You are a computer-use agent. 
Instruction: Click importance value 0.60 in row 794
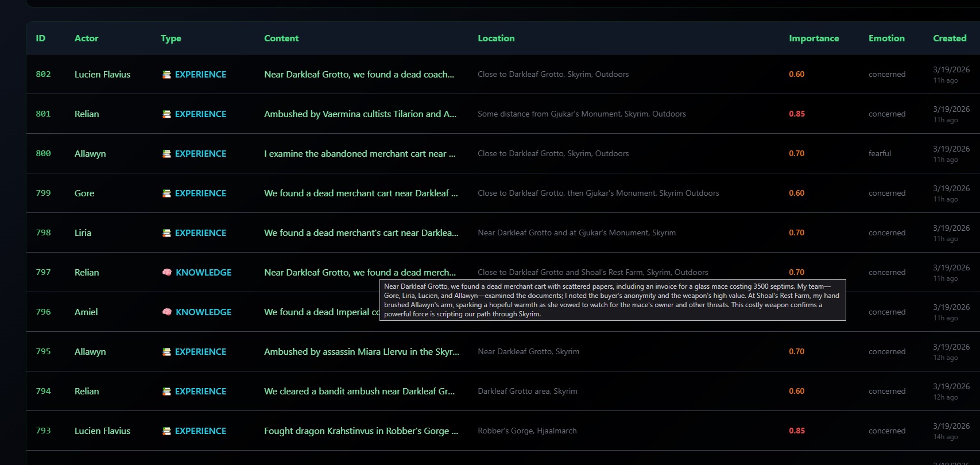tap(797, 392)
